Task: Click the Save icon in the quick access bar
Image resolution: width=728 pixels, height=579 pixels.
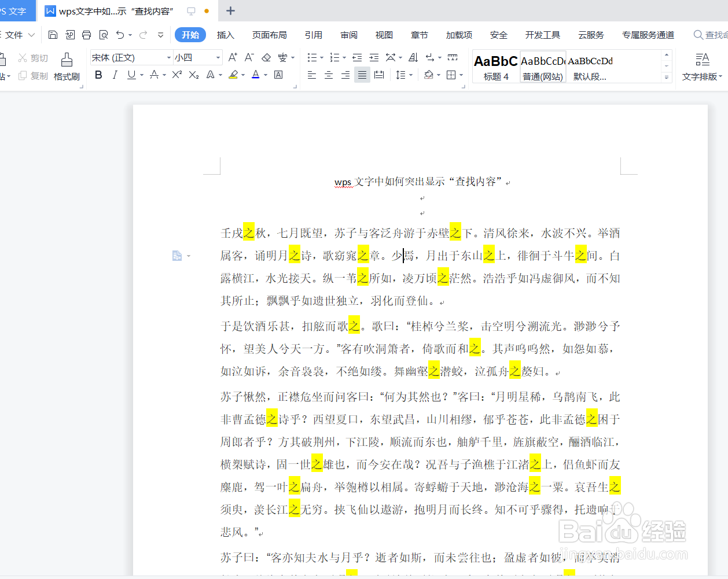Action: pos(53,35)
